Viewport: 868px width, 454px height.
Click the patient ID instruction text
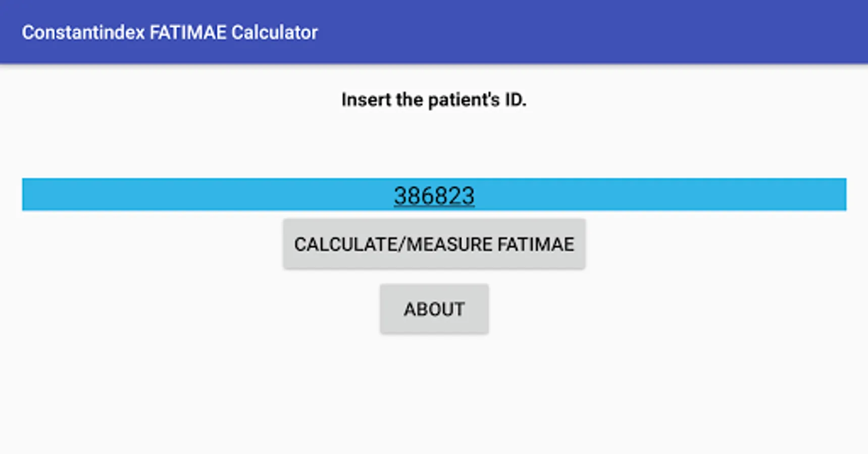434,99
